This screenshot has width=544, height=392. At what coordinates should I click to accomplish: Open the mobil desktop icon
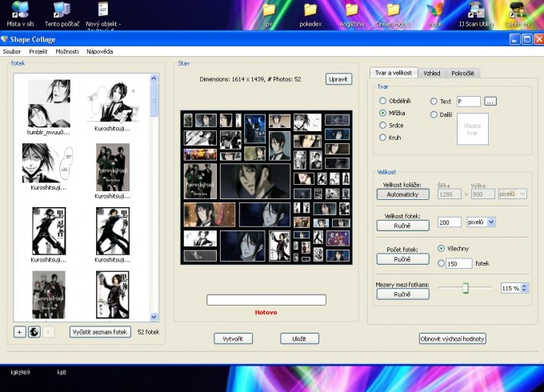(x=434, y=14)
